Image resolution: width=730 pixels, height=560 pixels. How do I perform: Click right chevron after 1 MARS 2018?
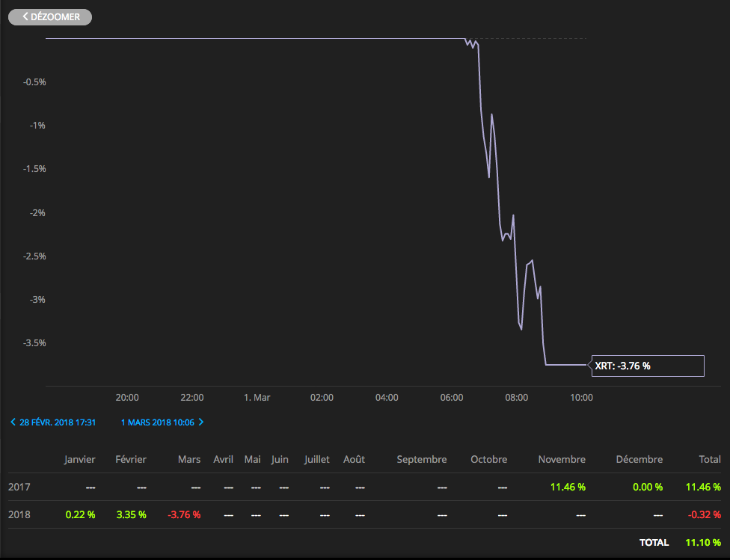pos(201,422)
